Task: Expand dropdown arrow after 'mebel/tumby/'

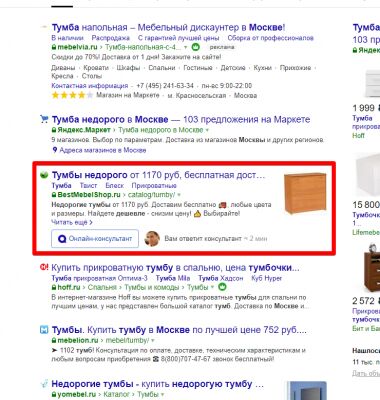Action: (153, 341)
